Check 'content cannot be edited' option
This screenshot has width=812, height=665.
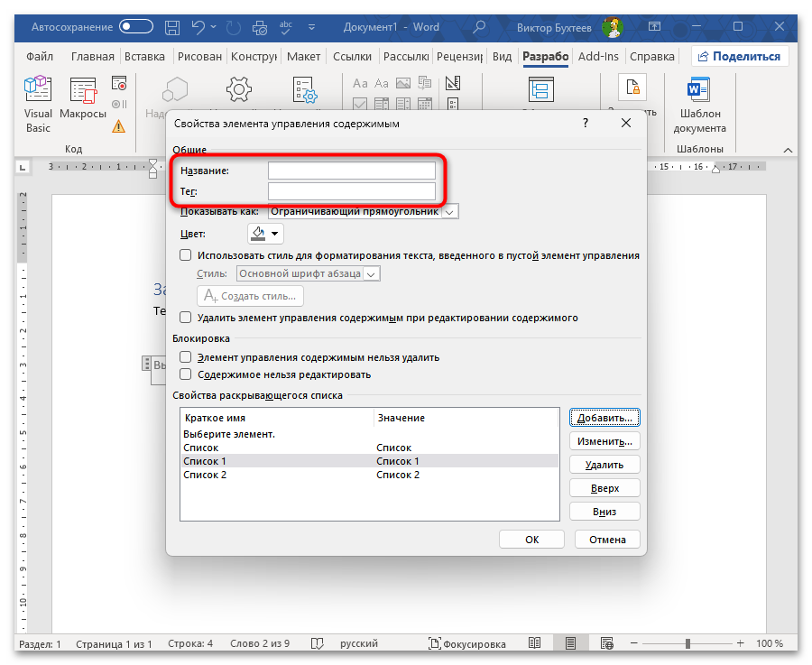[x=186, y=374]
